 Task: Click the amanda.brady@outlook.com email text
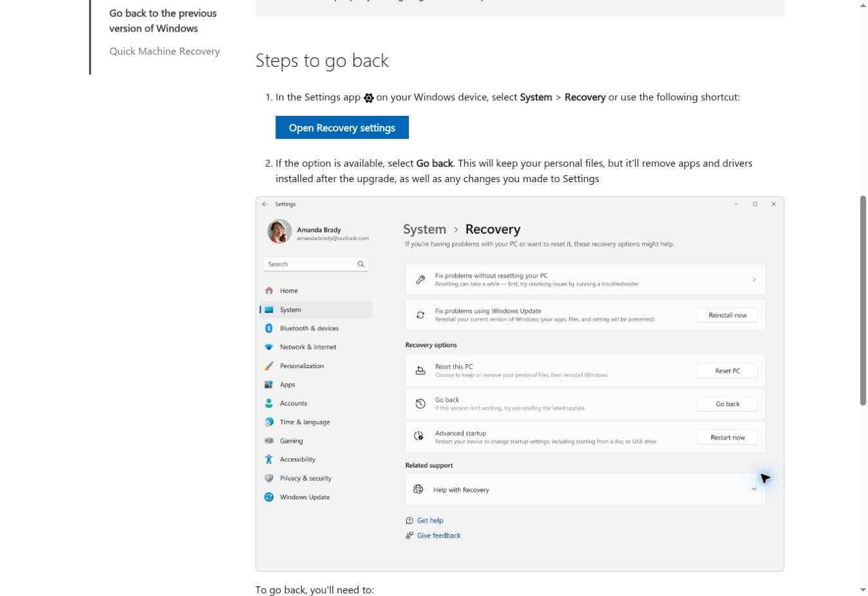pos(333,238)
